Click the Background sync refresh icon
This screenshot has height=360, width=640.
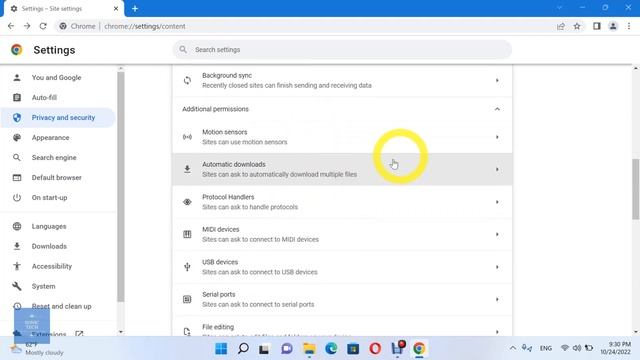point(187,80)
